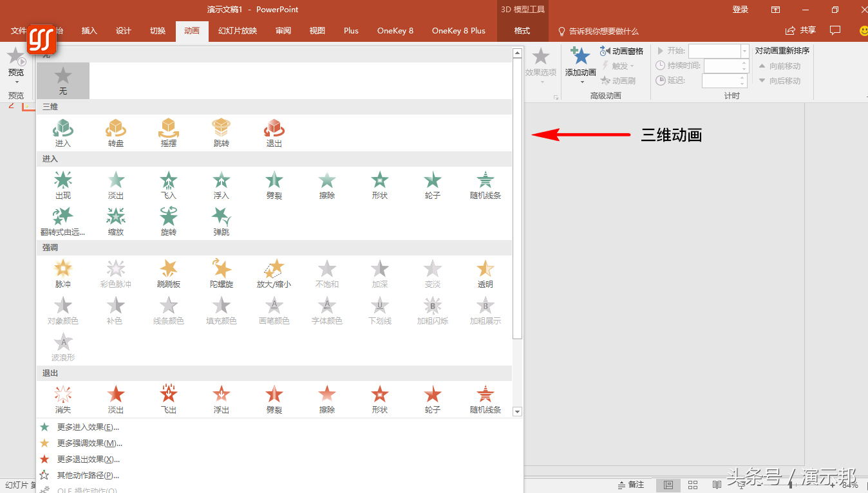
Task: Select the red cube 退出 3D animation
Action: pos(274,133)
